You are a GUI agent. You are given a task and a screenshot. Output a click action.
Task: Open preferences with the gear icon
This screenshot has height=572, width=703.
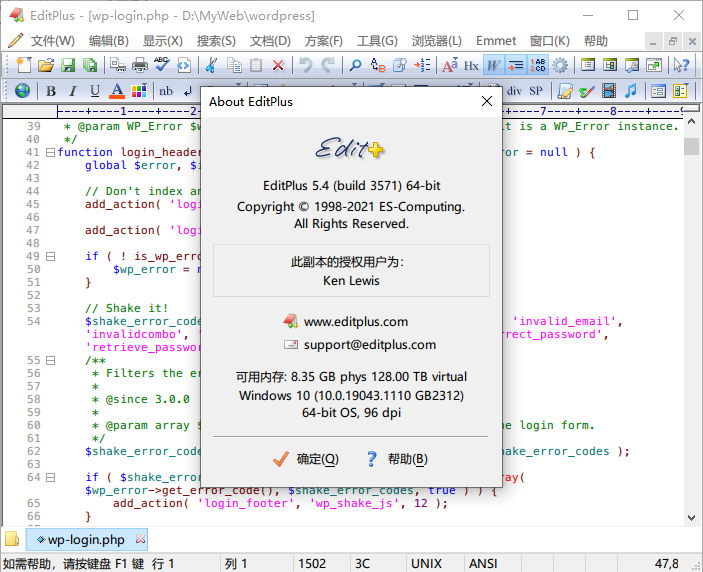[560, 65]
